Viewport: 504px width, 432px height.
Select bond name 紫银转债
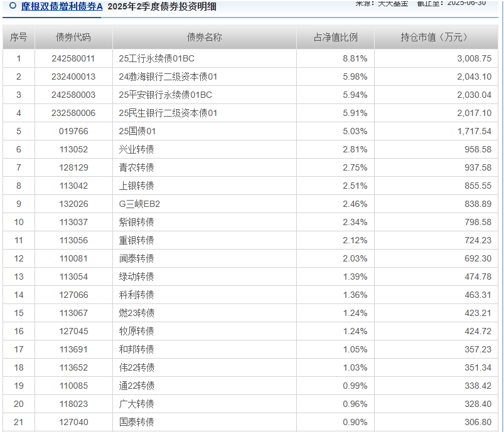click(136, 222)
